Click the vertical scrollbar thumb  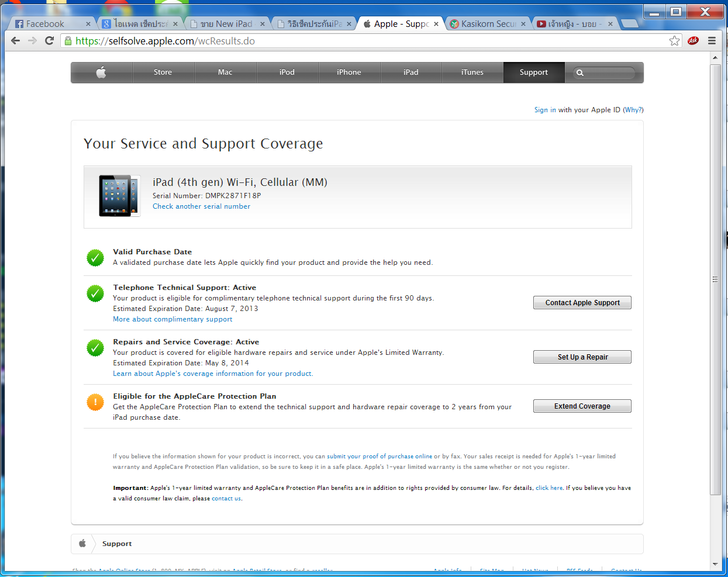(x=715, y=279)
